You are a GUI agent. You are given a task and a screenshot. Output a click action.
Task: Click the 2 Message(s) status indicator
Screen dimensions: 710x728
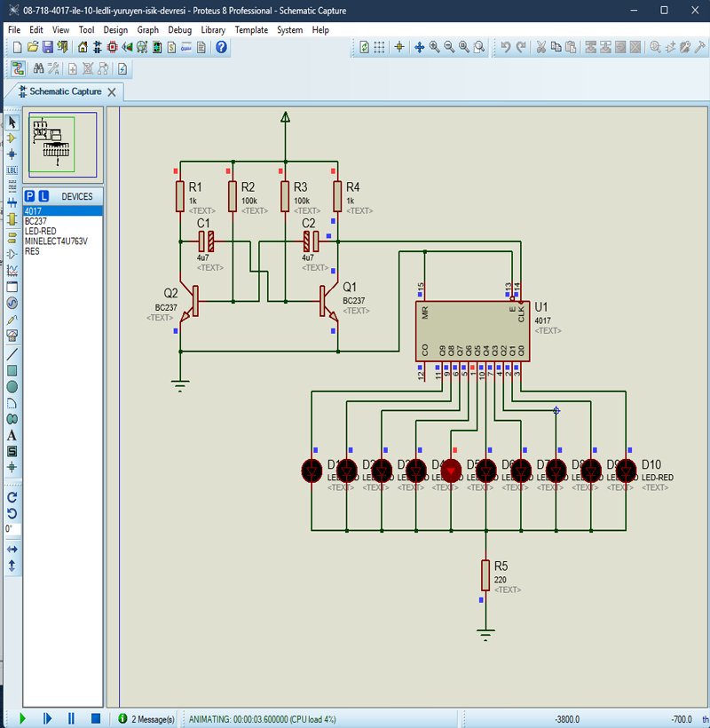pyautogui.click(x=146, y=717)
